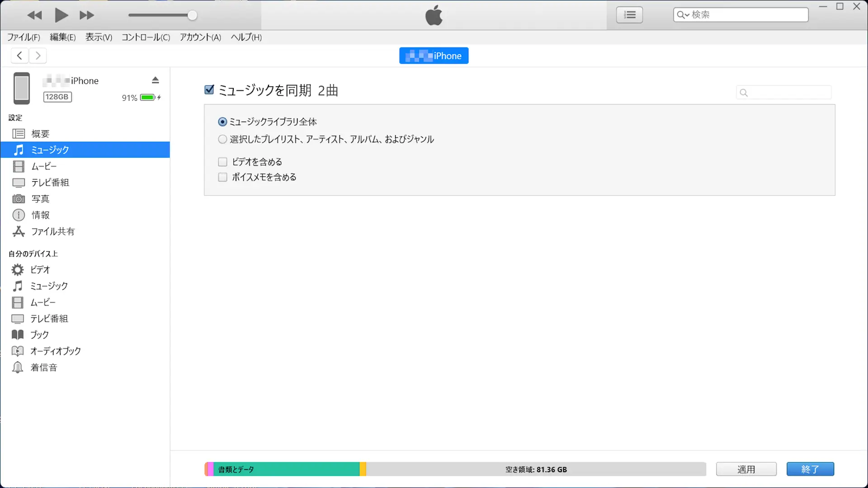Open ブック on device
This screenshot has height=488, width=868.
tap(85, 335)
